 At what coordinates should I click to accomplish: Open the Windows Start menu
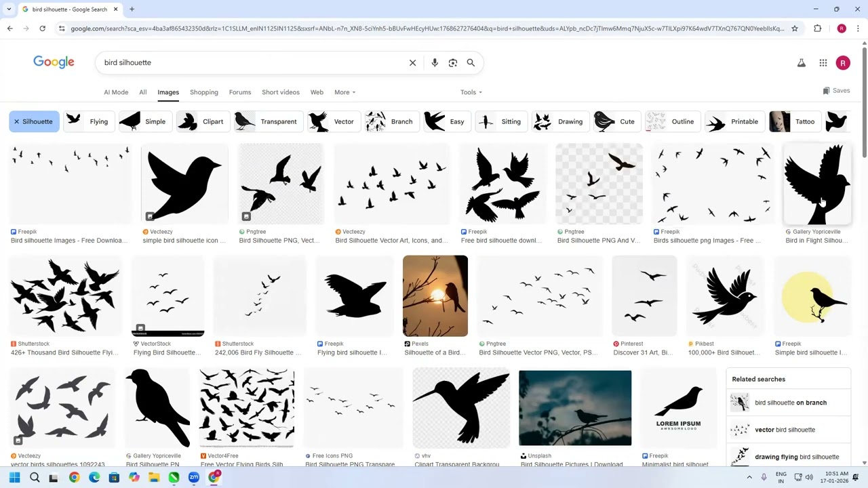(x=14, y=478)
